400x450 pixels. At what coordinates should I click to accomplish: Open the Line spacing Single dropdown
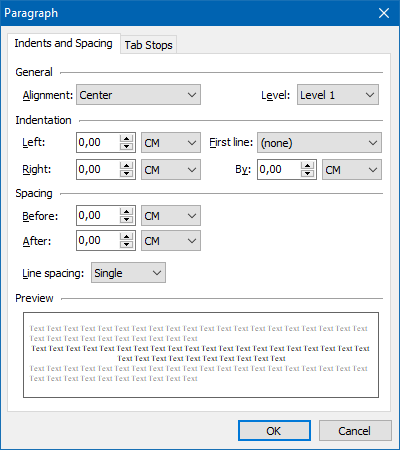coord(128,273)
